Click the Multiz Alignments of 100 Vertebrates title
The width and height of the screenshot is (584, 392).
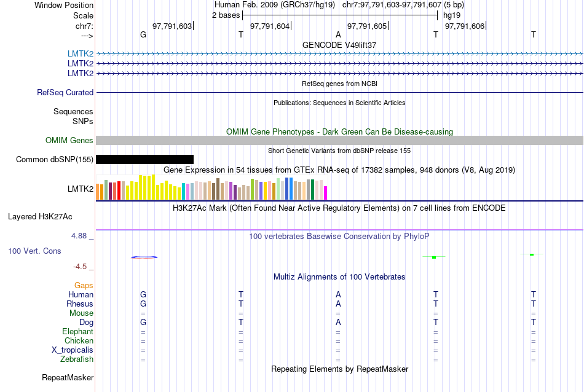pos(339,276)
